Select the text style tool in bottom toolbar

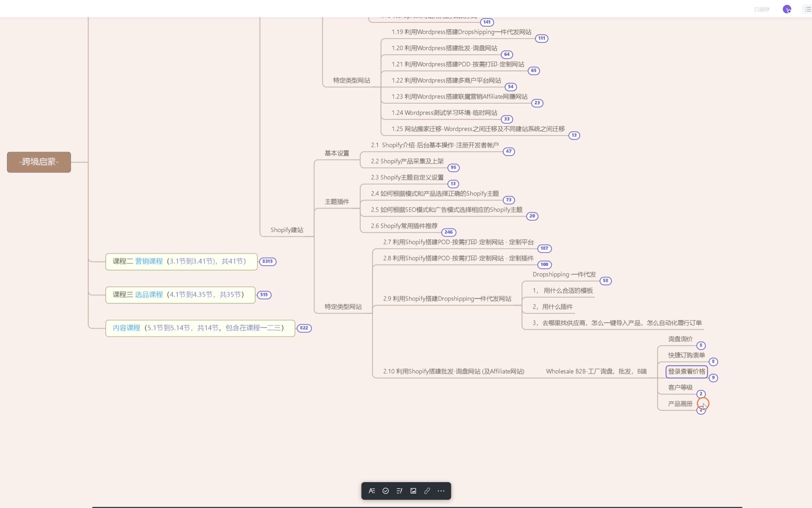click(372, 491)
